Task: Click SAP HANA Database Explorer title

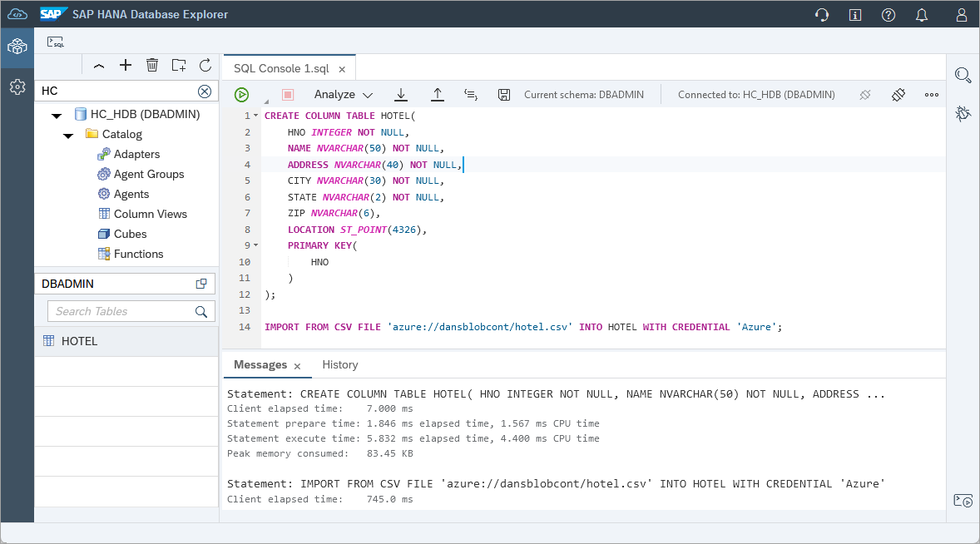Action: 150,14
